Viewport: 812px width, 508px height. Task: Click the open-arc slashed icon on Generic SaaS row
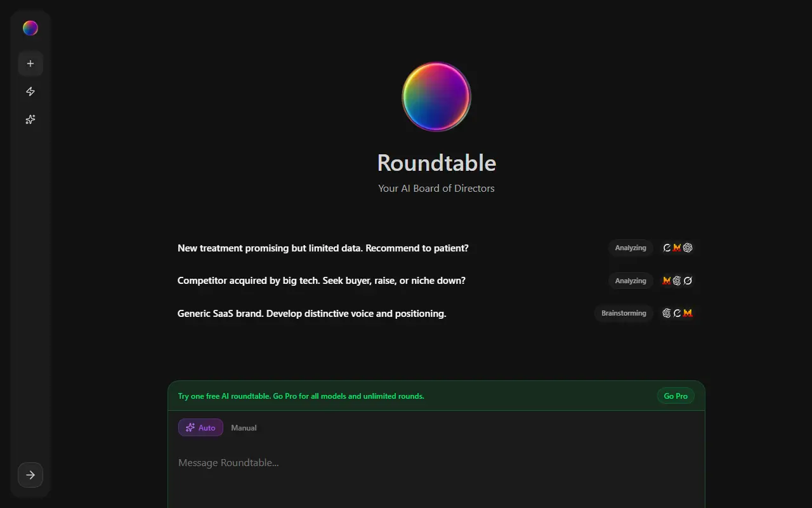click(677, 313)
